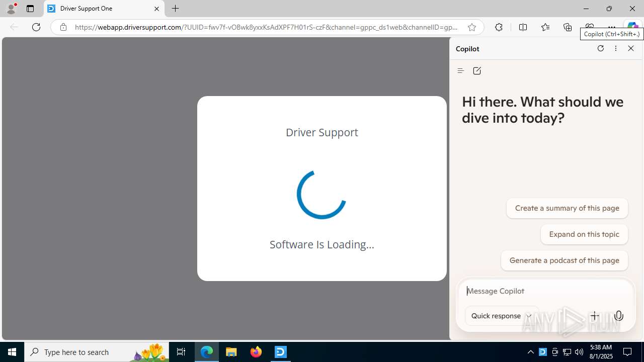Open the Split screen icon
The image size is (644, 362).
click(523, 27)
